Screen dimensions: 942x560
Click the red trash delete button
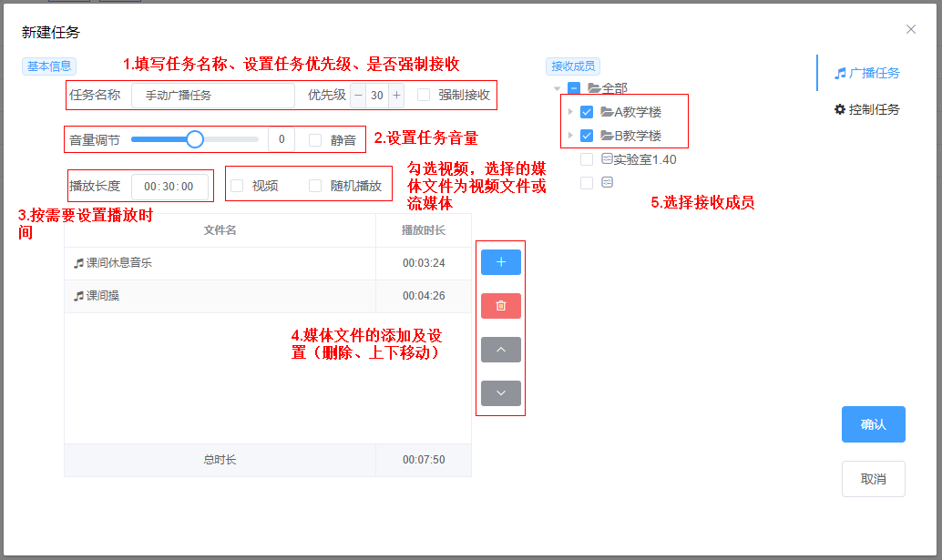[500, 306]
